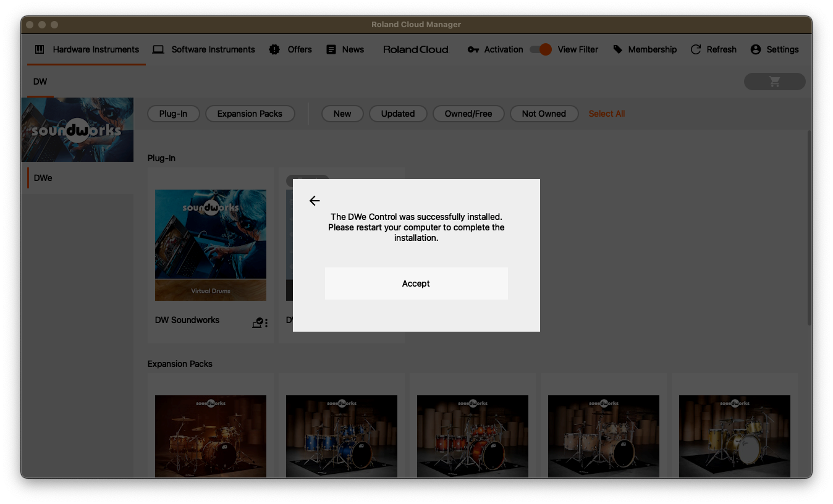Screen dimensions: 833x504
Task: Click the back arrow in dialog
Action: click(x=315, y=201)
